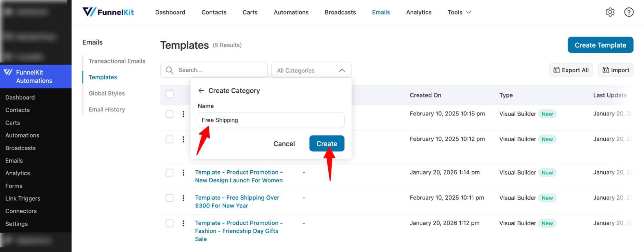This screenshot has width=644, height=252.
Task: Expand the Tools menu
Action: (459, 12)
